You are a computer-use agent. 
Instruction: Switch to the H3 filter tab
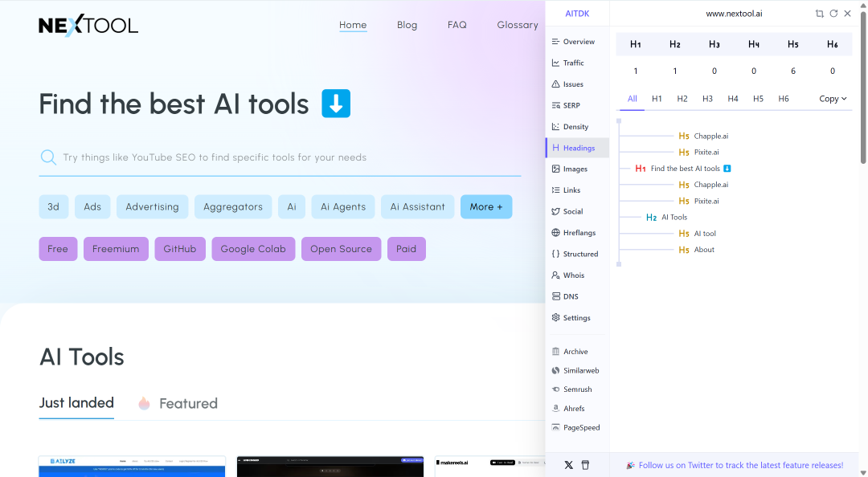(707, 99)
